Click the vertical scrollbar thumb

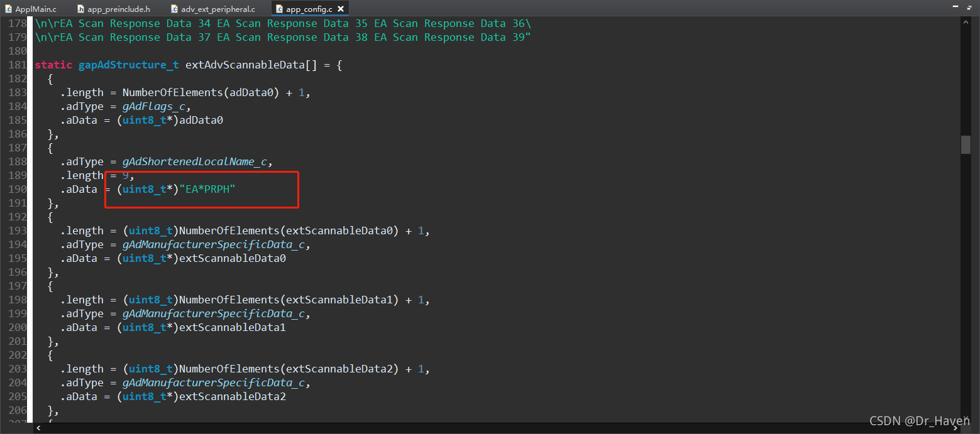(966, 144)
